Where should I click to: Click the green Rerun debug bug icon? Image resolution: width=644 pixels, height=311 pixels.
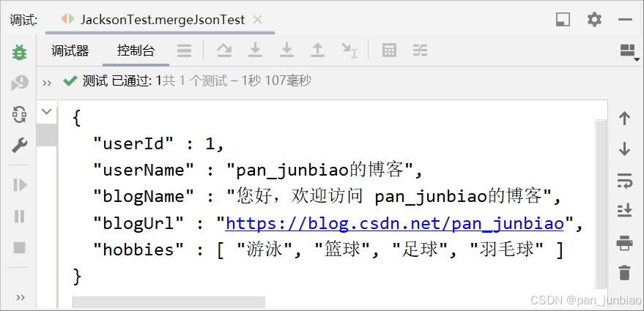pos(19,52)
